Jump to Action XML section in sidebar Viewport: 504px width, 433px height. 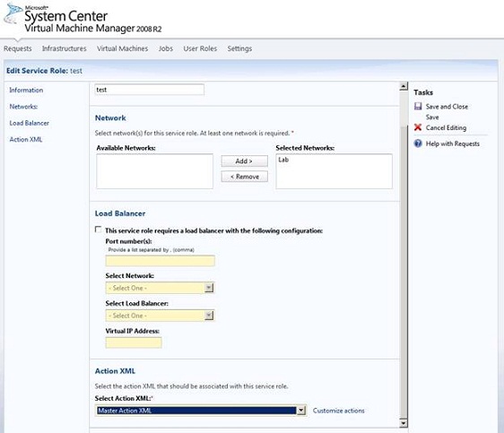coord(26,140)
